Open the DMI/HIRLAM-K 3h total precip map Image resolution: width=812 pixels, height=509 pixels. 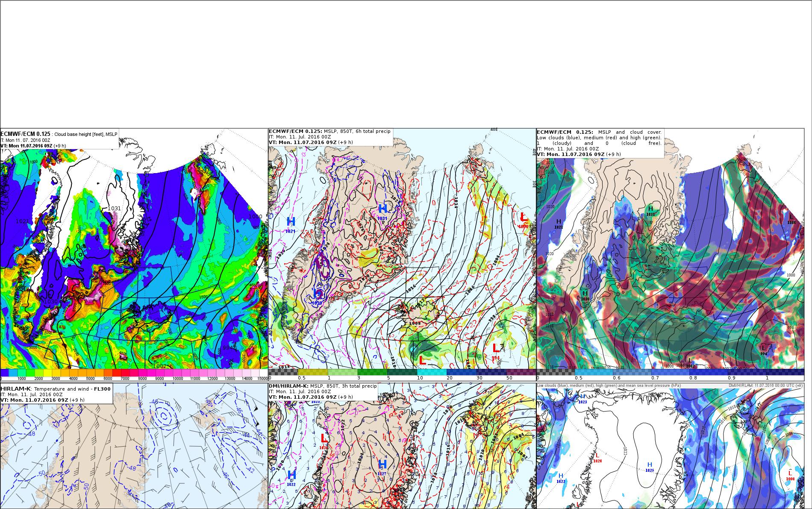402,446
